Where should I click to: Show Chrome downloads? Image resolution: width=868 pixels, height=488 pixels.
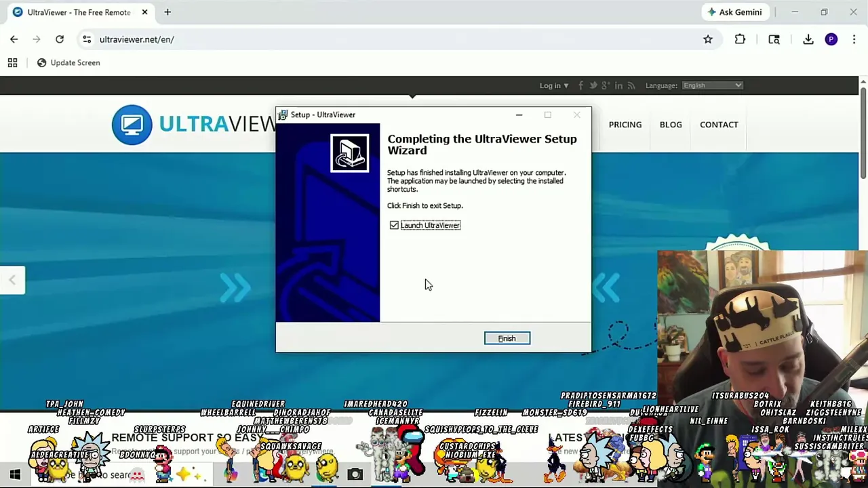tap(808, 39)
